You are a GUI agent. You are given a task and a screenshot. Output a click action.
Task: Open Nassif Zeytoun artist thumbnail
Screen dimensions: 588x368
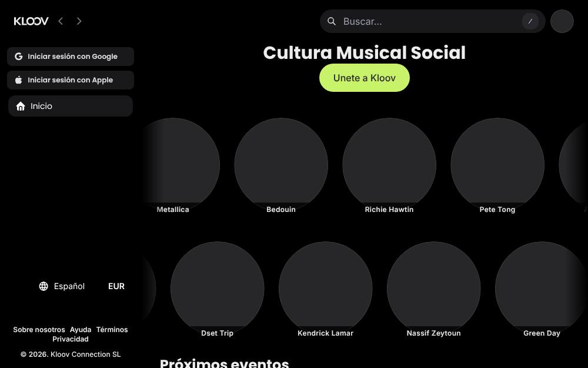point(433,289)
